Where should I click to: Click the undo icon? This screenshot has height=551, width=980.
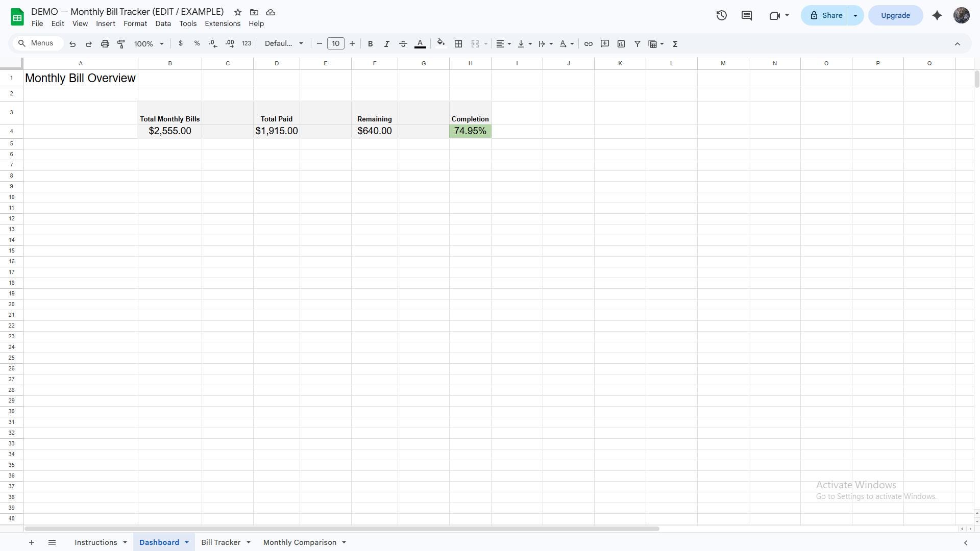[x=72, y=44]
